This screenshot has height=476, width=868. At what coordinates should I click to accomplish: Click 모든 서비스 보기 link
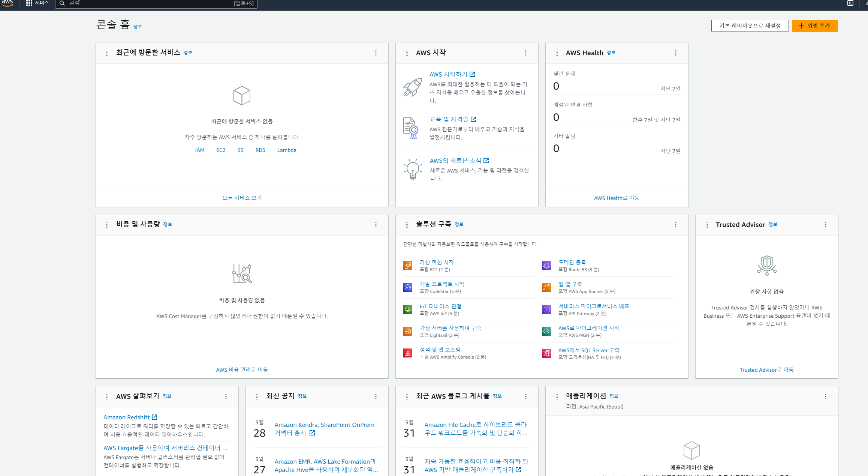[242, 198]
